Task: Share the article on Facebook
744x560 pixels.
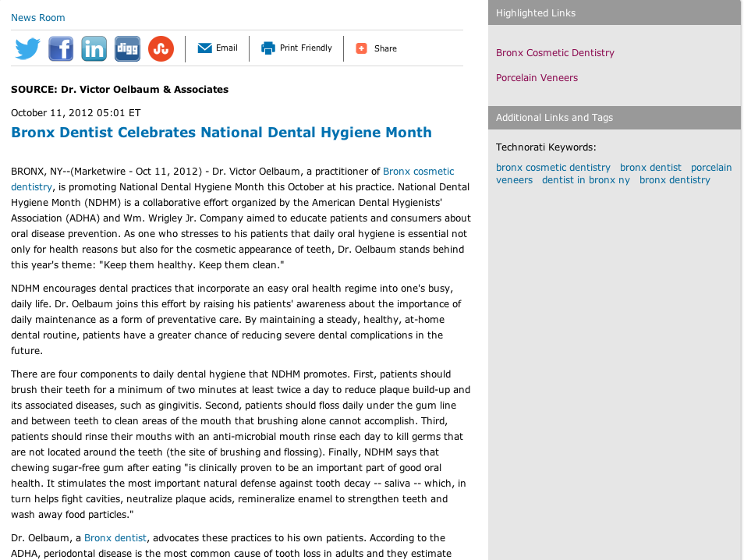Action: pyautogui.click(x=61, y=48)
